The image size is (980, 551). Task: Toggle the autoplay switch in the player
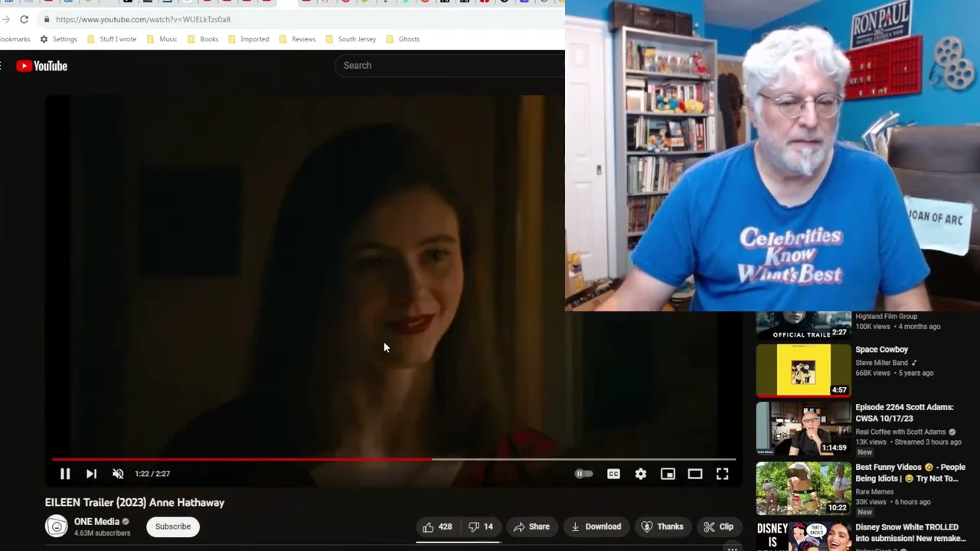(583, 474)
